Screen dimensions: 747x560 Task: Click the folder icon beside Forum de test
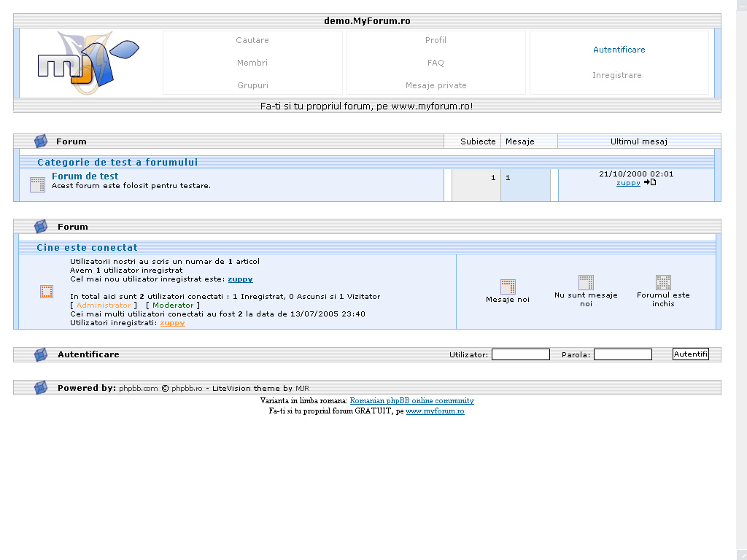click(x=37, y=184)
